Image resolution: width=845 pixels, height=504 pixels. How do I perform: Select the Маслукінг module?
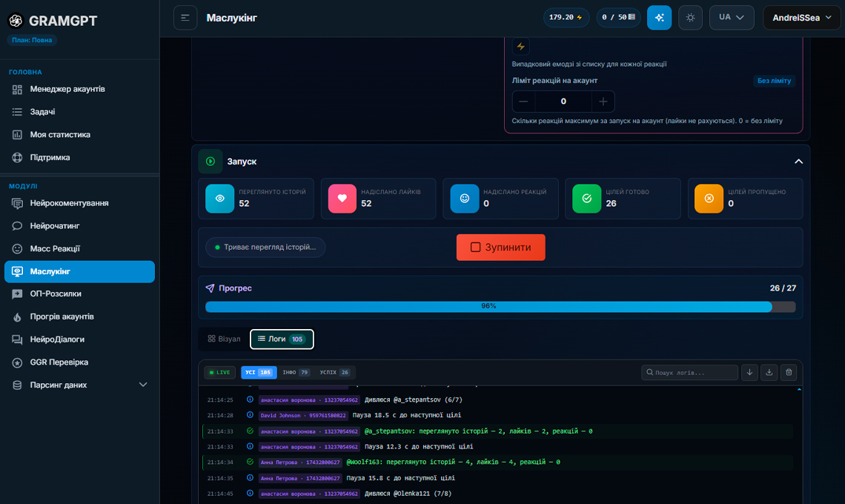[x=80, y=272]
